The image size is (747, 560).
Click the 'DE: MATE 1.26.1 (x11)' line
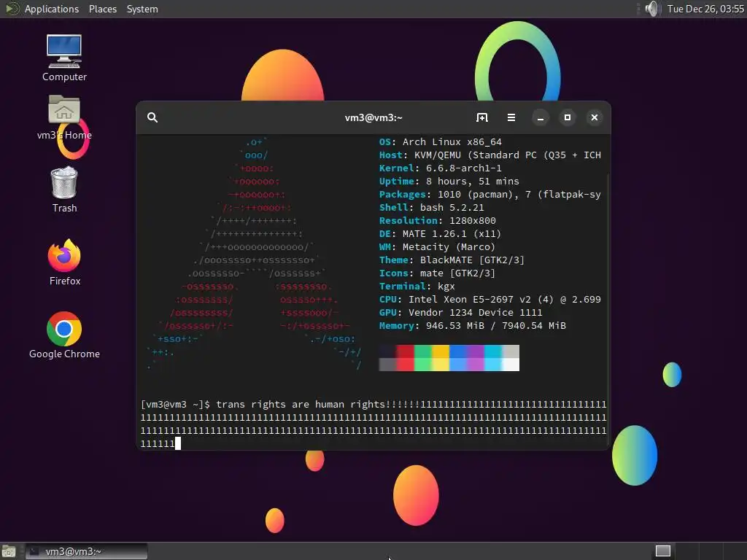[x=440, y=234]
